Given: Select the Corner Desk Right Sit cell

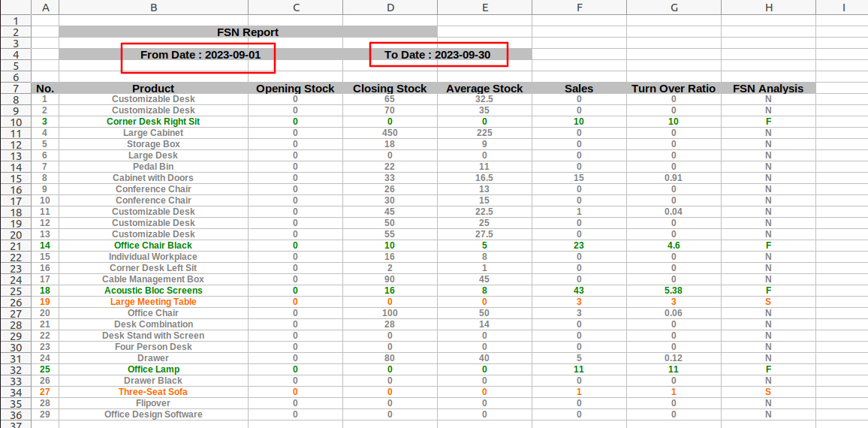Looking at the screenshot, I should [x=153, y=122].
